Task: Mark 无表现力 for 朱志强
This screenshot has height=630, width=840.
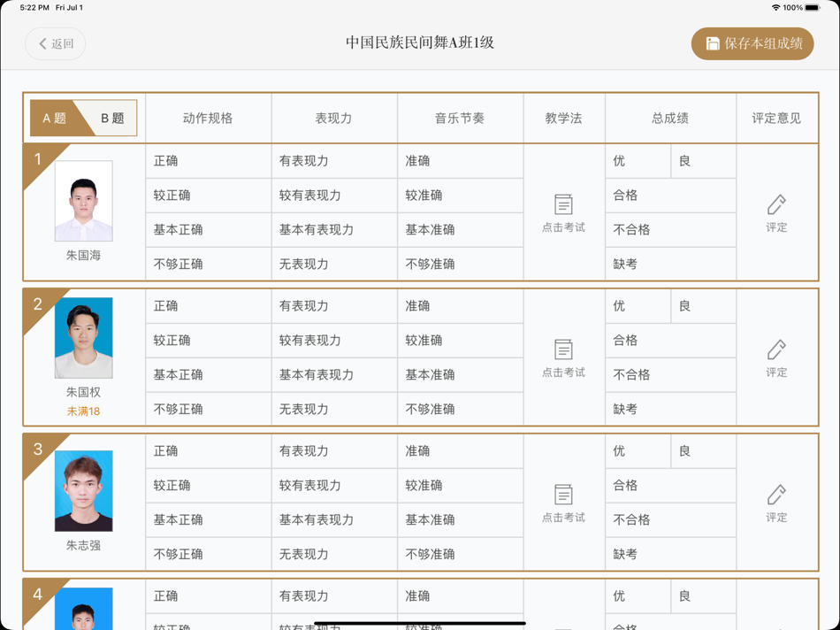Action: click(x=334, y=554)
